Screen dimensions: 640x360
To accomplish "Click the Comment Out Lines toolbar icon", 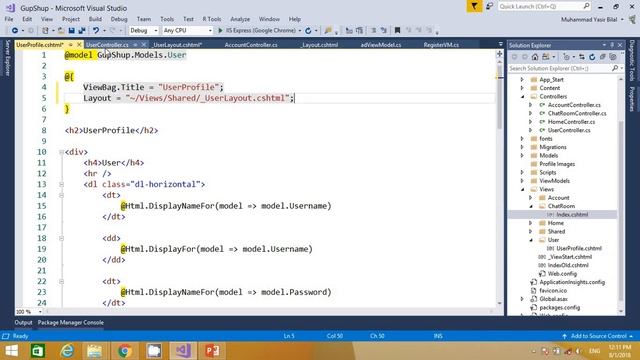I will pos(373,31).
